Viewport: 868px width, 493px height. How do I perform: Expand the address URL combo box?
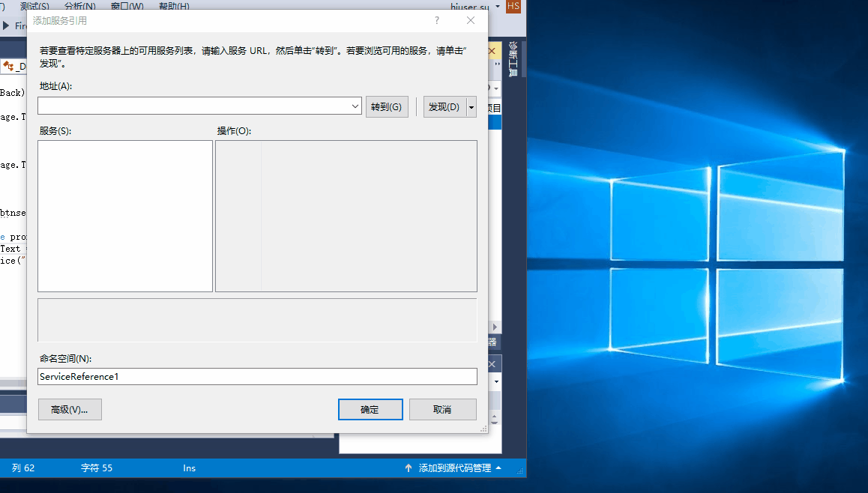[355, 107]
